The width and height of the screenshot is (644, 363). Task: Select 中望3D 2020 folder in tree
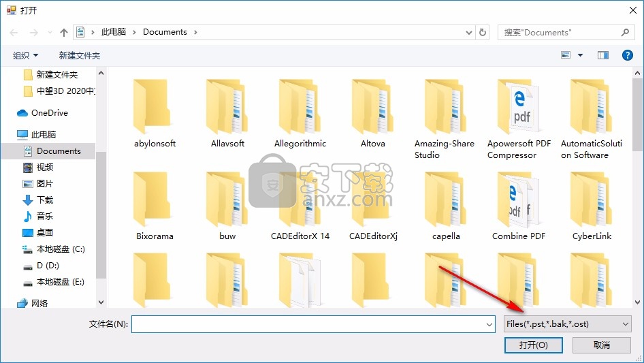59,91
